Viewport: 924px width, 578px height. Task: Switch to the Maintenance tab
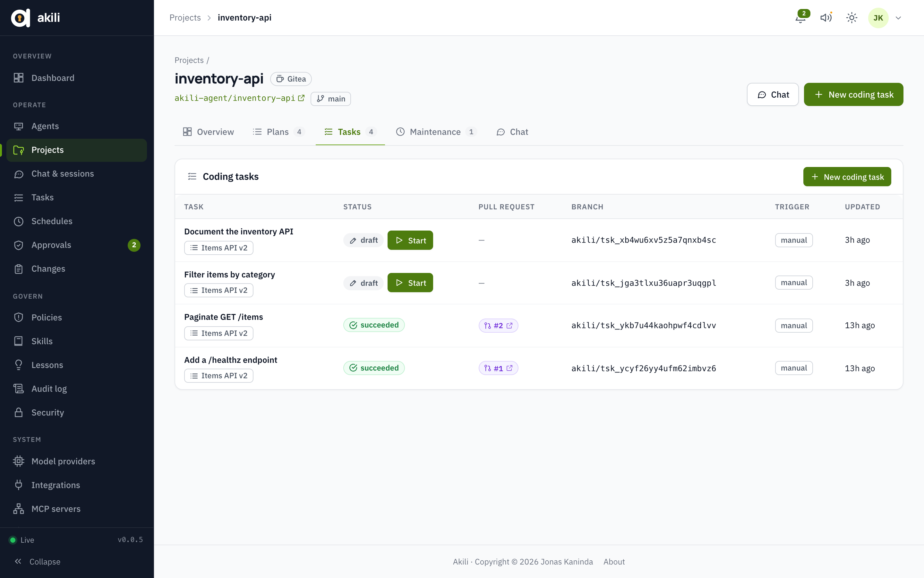pos(436,132)
